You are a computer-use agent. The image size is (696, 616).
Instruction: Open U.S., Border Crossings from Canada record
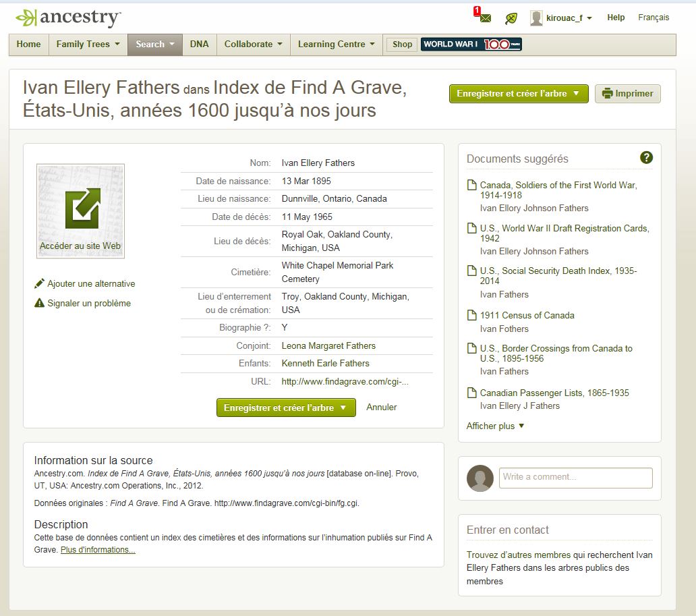click(556, 354)
